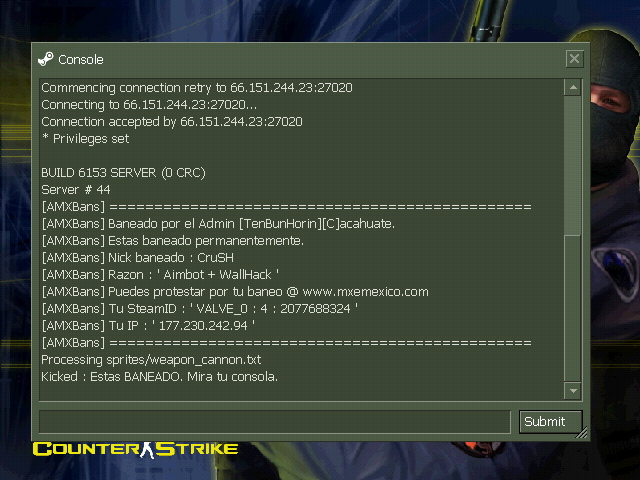Click the scroll-up arrow in the console
This screenshot has height=480, width=640.
pos(573,87)
